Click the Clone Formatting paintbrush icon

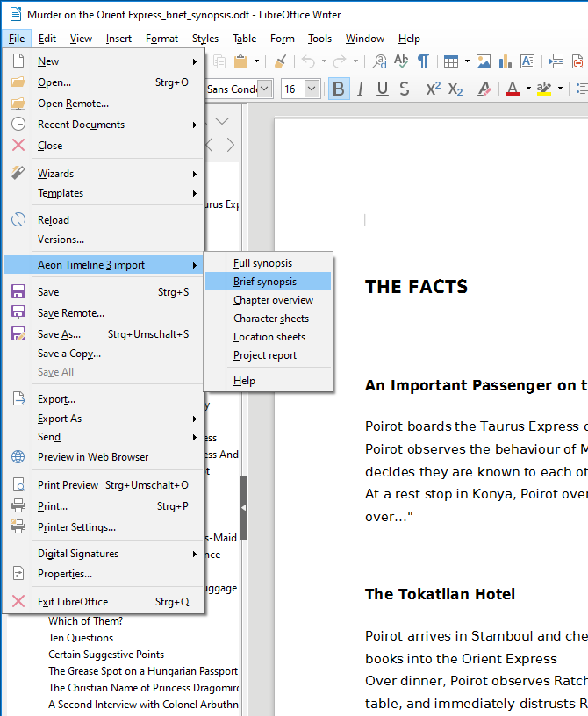[280, 61]
